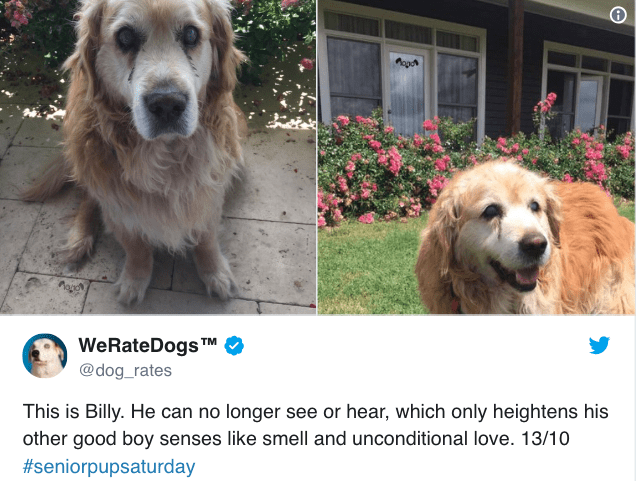This screenshot has width=637, height=481.
Task: Click the 10/10 watermark on the pavement
Action: (x=72, y=286)
